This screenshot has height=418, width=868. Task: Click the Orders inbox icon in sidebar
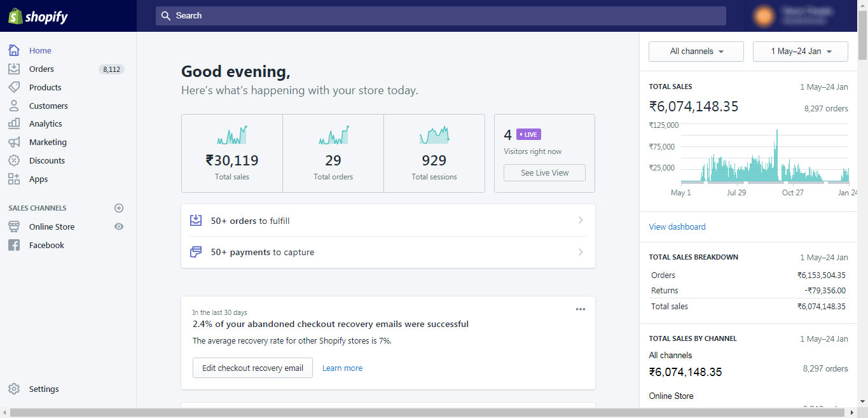(x=14, y=69)
